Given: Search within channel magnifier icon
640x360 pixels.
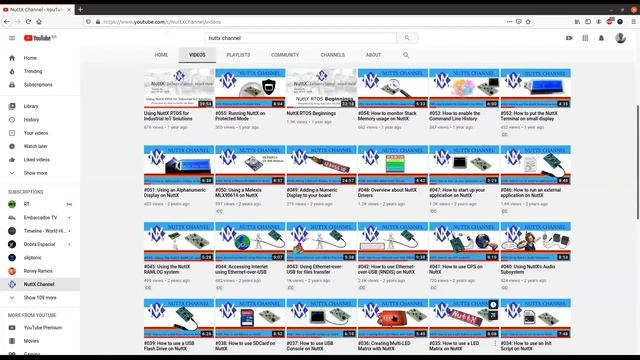Looking at the screenshot, I should [x=406, y=55].
